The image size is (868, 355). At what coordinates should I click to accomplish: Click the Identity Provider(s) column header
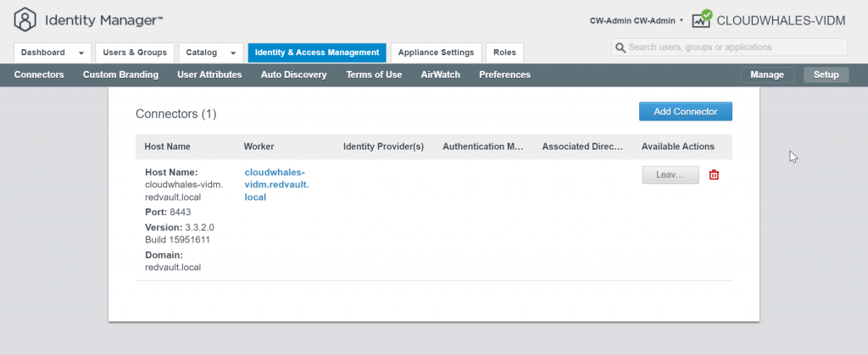coord(384,147)
